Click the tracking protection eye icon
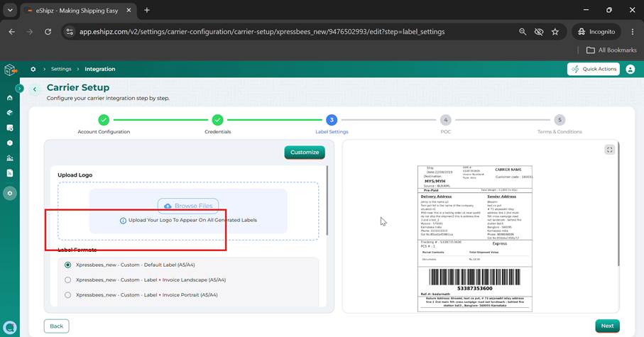Screen dimensions: 644x337 click(x=539, y=32)
